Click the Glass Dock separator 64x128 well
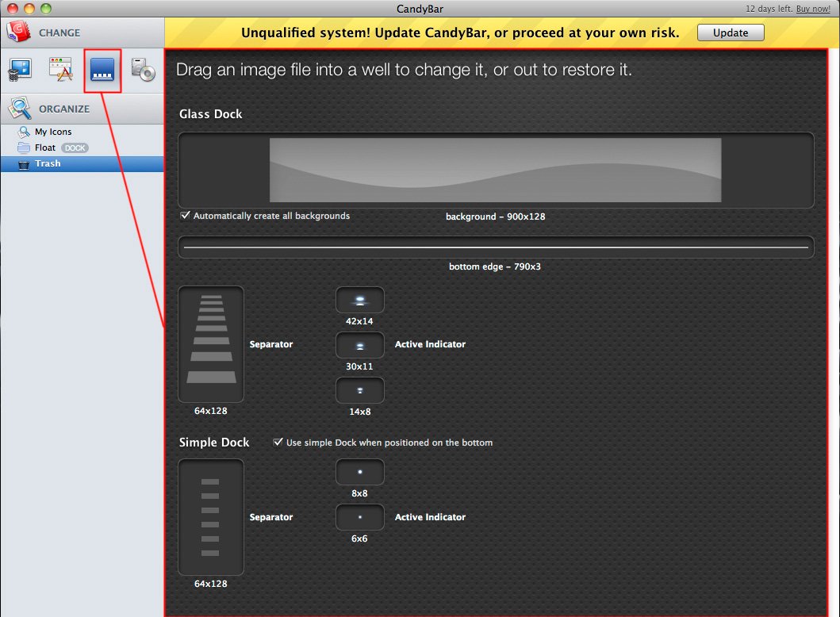Image resolution: width=840 pixels, height=617 pixels. point(211,344)
